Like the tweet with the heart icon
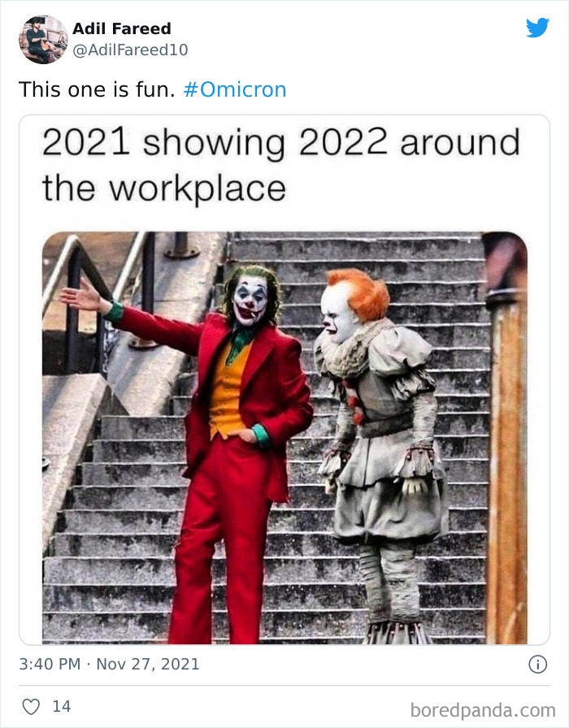This screenshot has width=569, height=728. (x=31, y=707)
